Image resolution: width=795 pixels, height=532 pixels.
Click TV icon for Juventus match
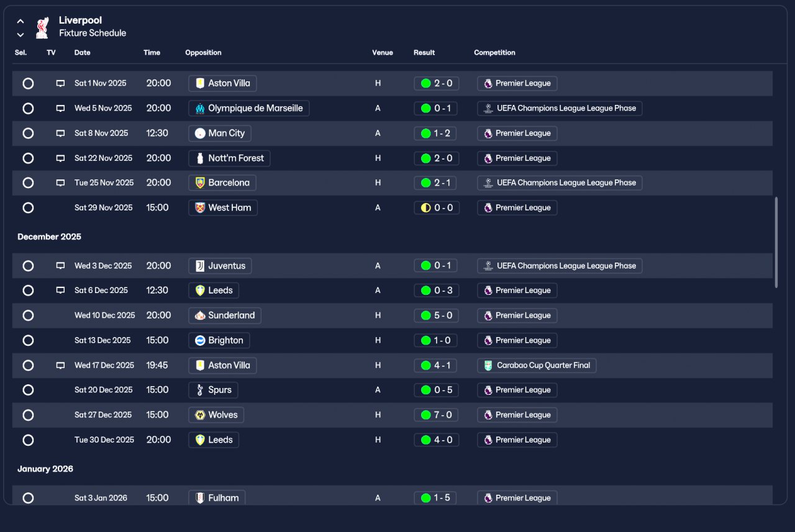60,266
